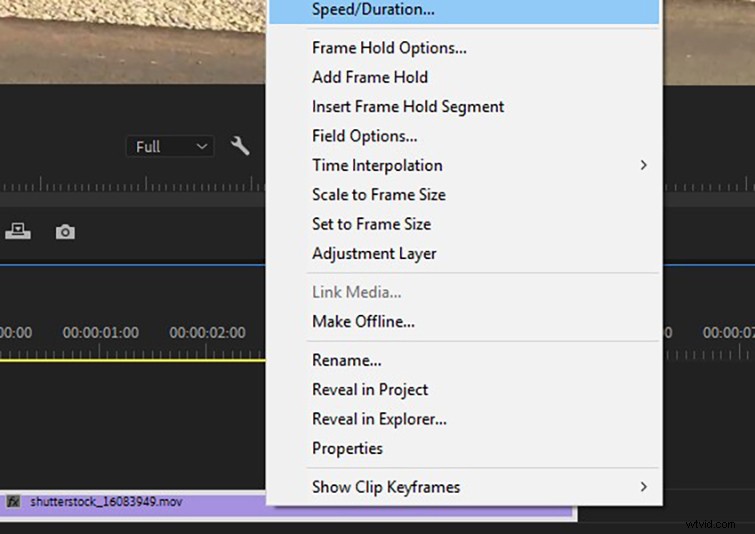Open the Speed/Duration dialog
Image resolution: width=755 pixels, height=534 pixels.
tap(464, 10)
